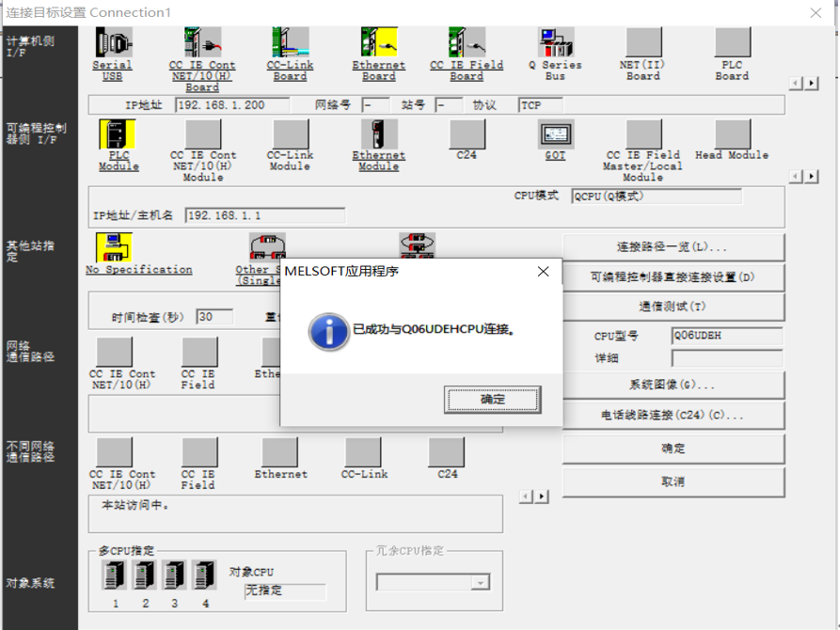840x630 pixels.
Task: Click the NET(II) Board icon
Action: click(643, 42)
